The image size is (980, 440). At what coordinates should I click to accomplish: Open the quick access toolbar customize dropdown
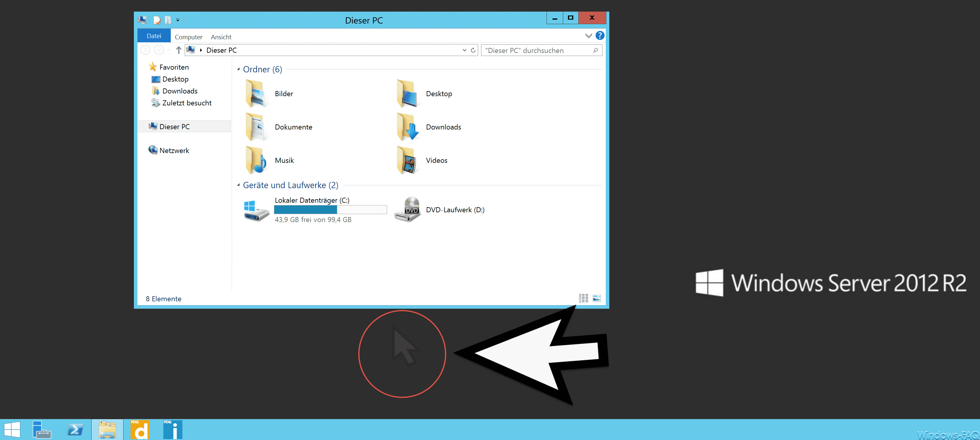pyautogui.click(x=178, y=20)
